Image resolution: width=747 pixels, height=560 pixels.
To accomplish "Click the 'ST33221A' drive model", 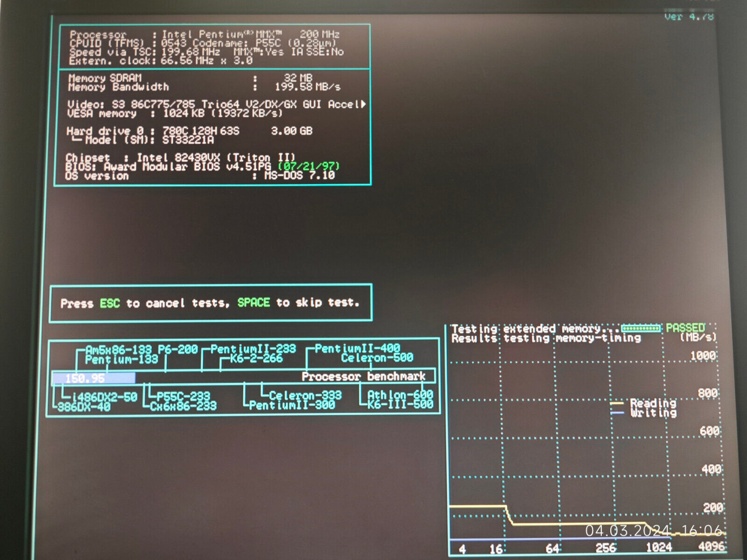I will coord(188,140).
